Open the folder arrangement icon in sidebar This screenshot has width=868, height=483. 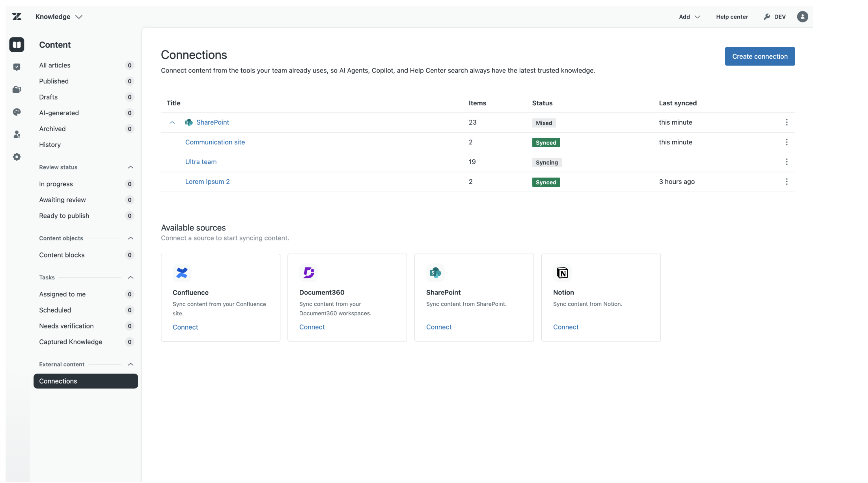pyautogui.click(x=17, y=89)
